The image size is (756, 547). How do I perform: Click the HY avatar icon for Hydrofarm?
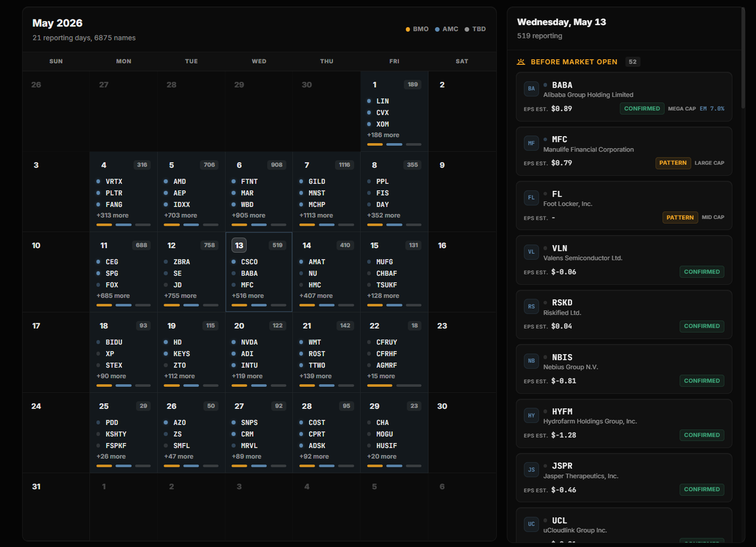(x=531, y=416)
